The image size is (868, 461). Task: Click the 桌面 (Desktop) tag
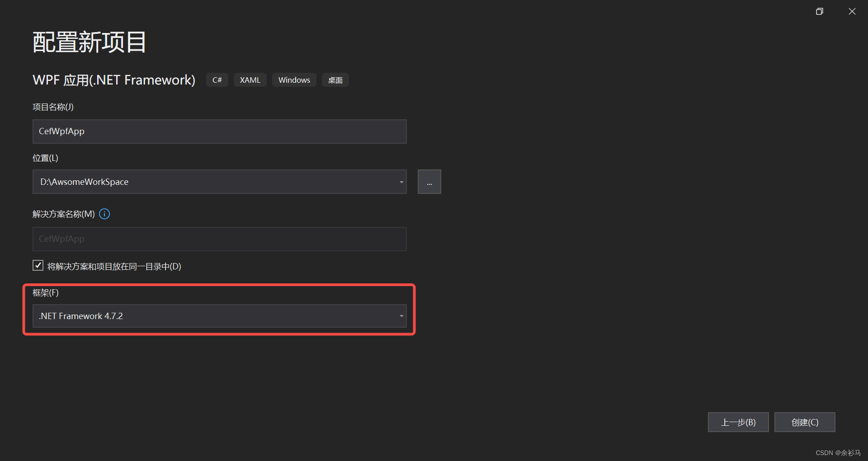(x=335, y=80)
